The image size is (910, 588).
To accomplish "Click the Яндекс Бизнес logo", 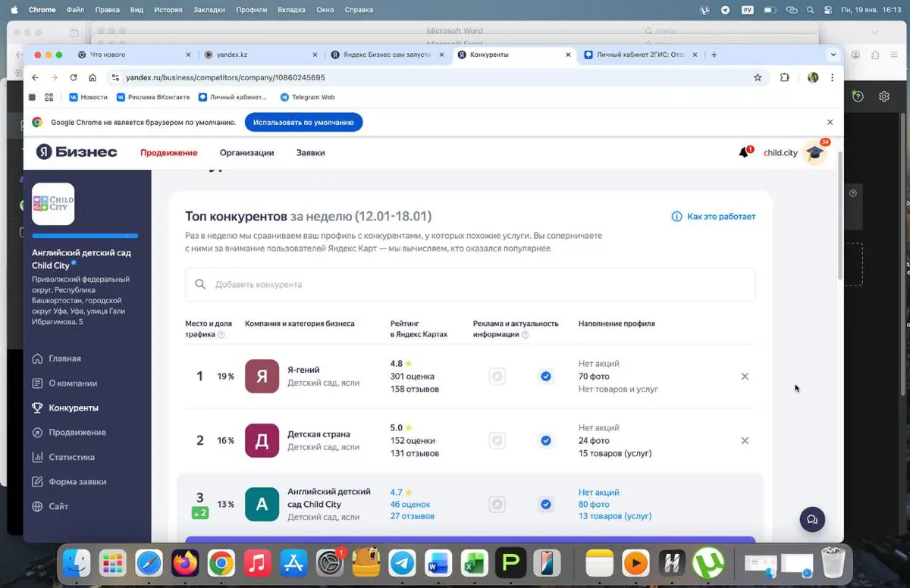I will [x=77, y=152].
